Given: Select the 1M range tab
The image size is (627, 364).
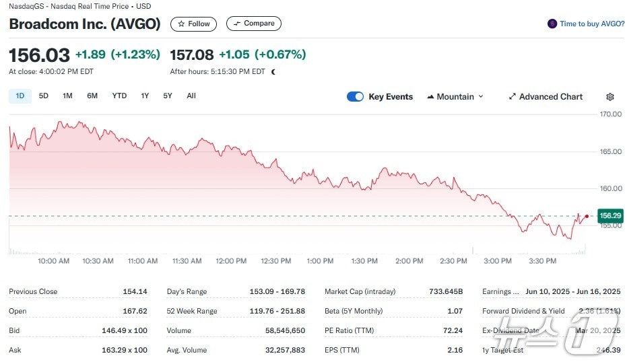Looking at the screenshot, I should tap(67, 96).
